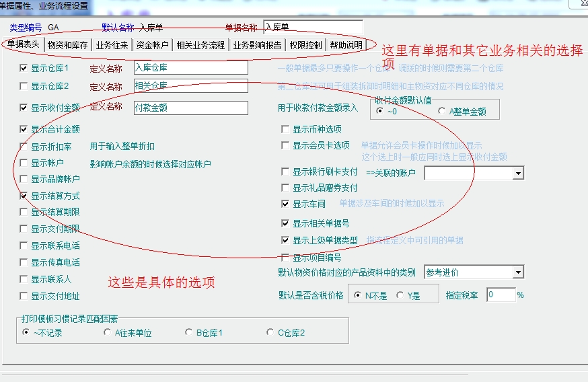The height and width of the screenshot is (382, 588).
Task: Enable the 显示仓库2 checkbox
Action: pyautogui.click(x=24, y=86)
